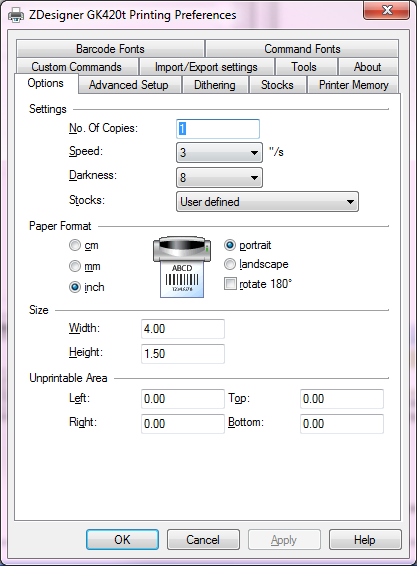The height and width of the screenshot is (566, 417).
Task: Click the Top unprintable area field
Action: [x=342, y=399]
